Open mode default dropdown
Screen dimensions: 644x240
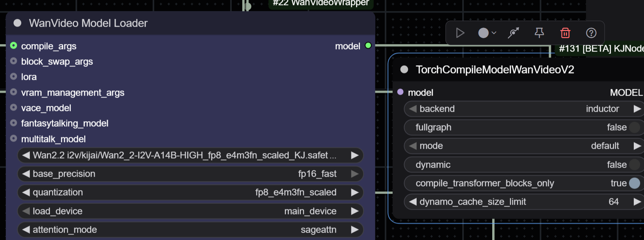[x=524, y=146]
